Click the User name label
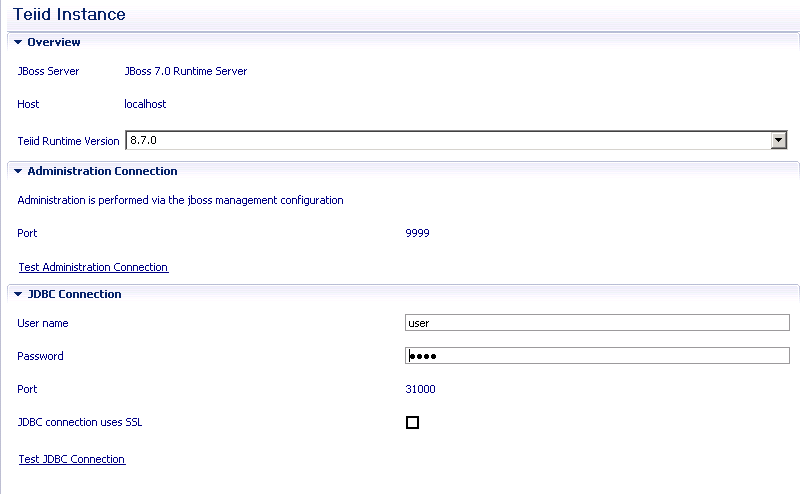Screen dimensions: 805x494 click(x=43, y=323)
